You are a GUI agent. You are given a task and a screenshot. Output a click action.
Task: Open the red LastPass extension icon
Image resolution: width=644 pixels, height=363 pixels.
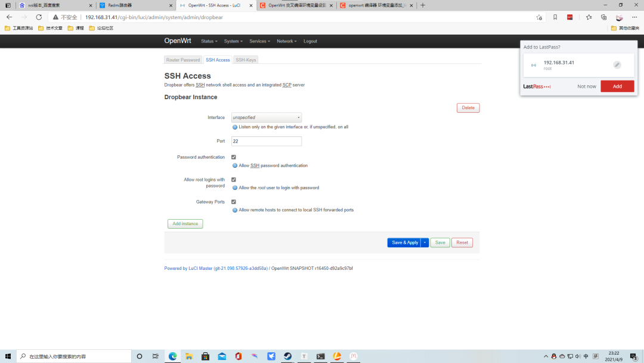pos(569,17)
